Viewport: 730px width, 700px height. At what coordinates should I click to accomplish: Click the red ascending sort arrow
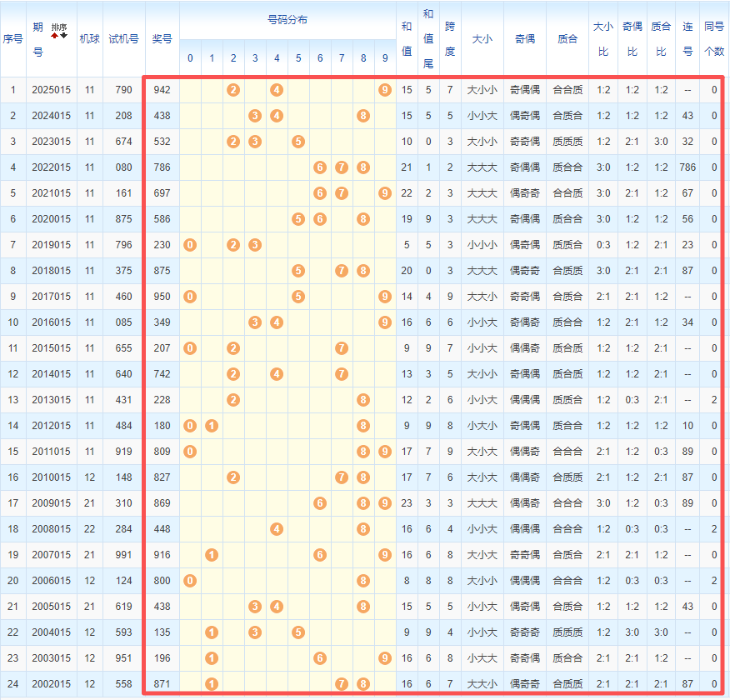coord(55,36)
